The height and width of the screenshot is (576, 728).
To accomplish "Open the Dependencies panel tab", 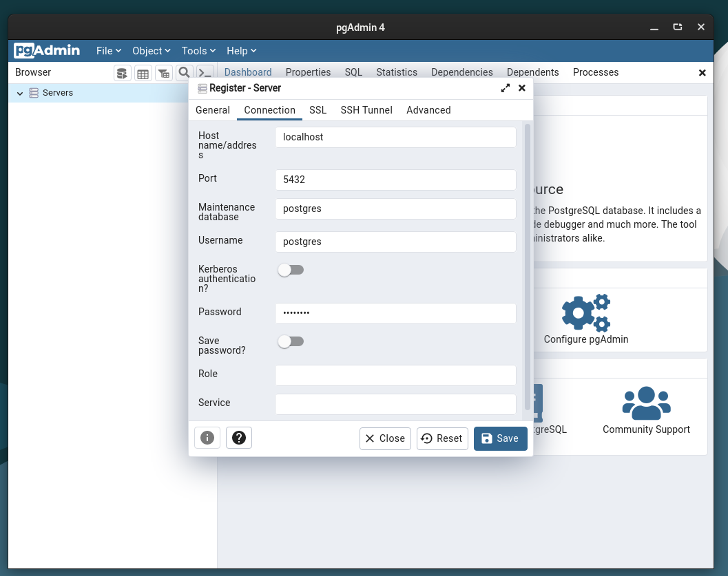I will click(462, 72).
